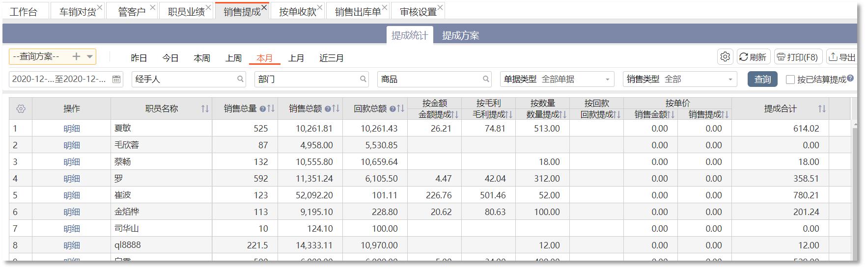Open 明细 link for 夏敏
Viewport: 868px width, 269px height.
tap(72, 129)
